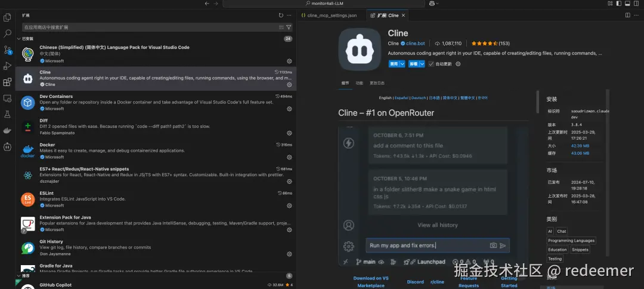Open the Docker whale icon in activity bar
The width and height of the screenshot is (644, 289).
[x=7, y=130]
